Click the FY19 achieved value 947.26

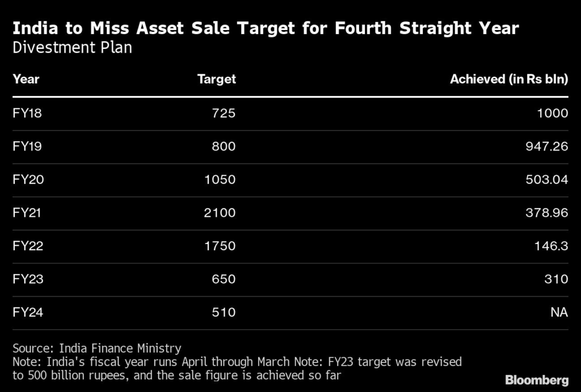(546, 146)
